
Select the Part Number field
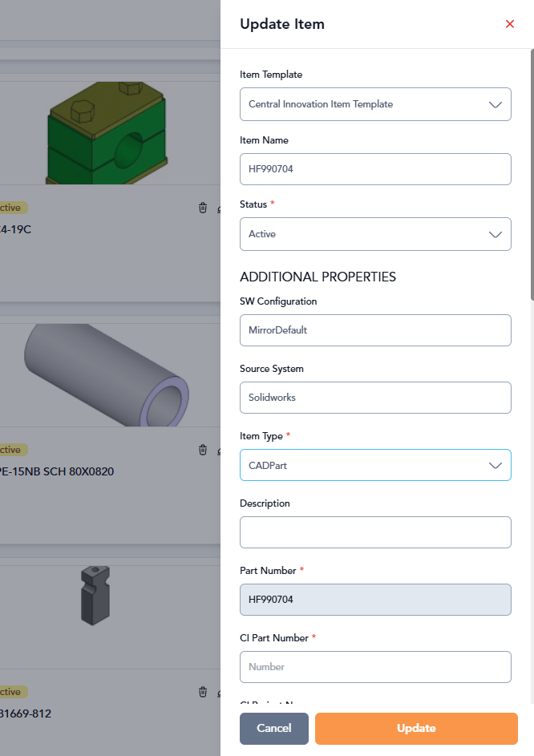(x=375, y=600)
